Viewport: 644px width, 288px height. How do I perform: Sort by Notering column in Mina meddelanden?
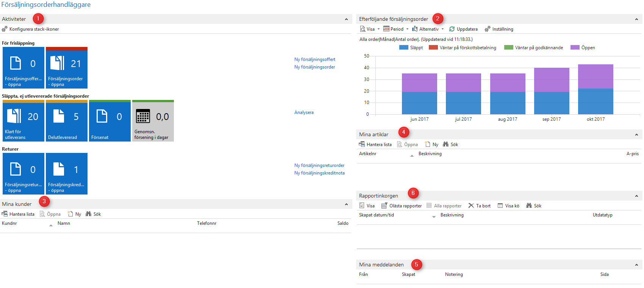(x=454, y=274)
